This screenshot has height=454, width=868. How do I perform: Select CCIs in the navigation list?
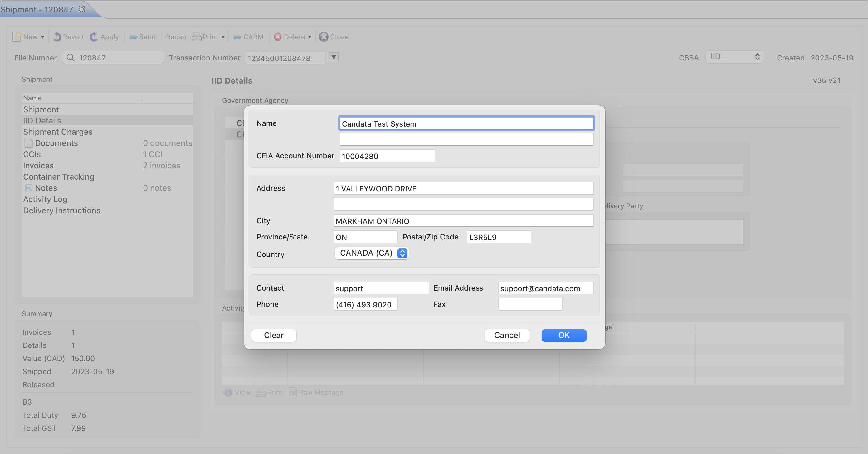coord(108,154)
